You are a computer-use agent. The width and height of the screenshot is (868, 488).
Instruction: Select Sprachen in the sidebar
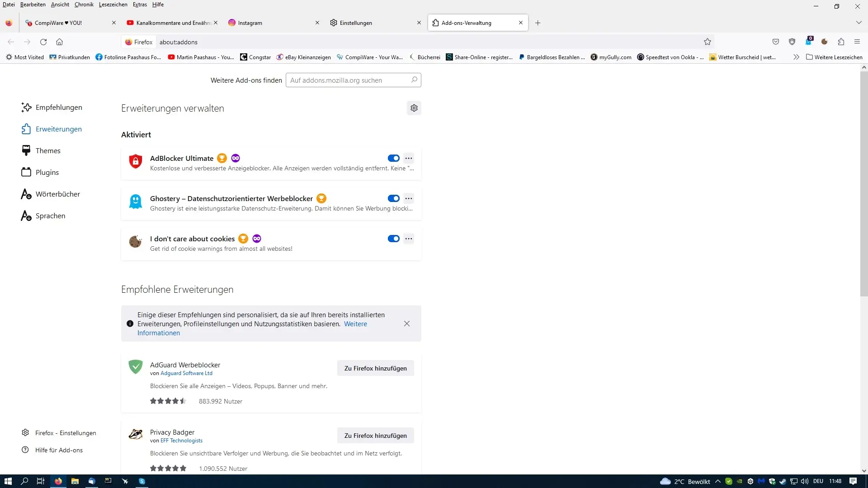43,216
